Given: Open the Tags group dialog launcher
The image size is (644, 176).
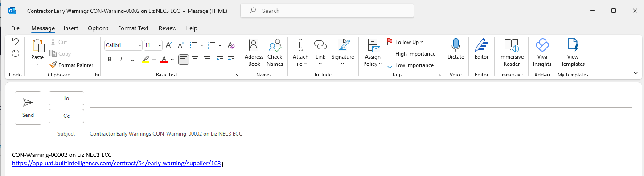Looking at the screenshot, I should point(439,75).
